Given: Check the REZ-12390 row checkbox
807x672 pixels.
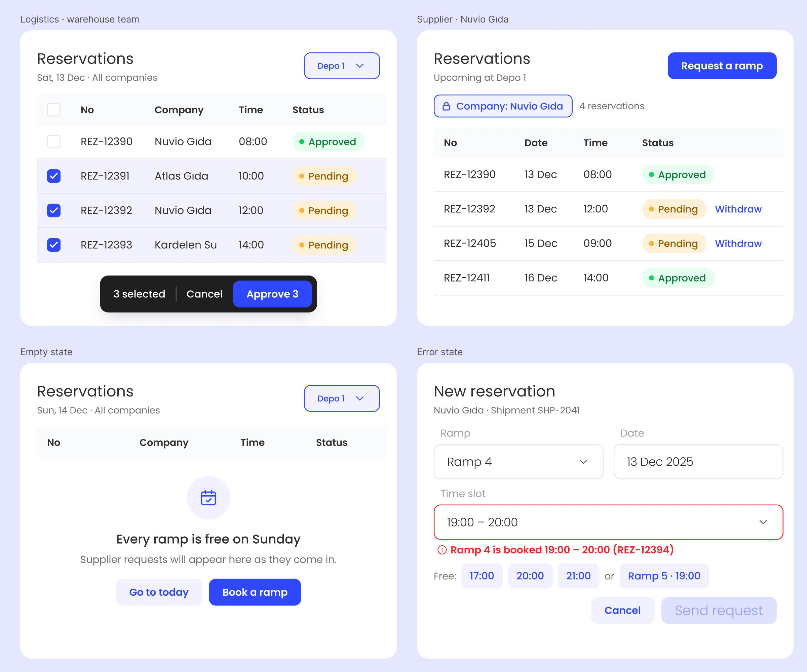Looking at the screenshot, I should pos(54,142).
